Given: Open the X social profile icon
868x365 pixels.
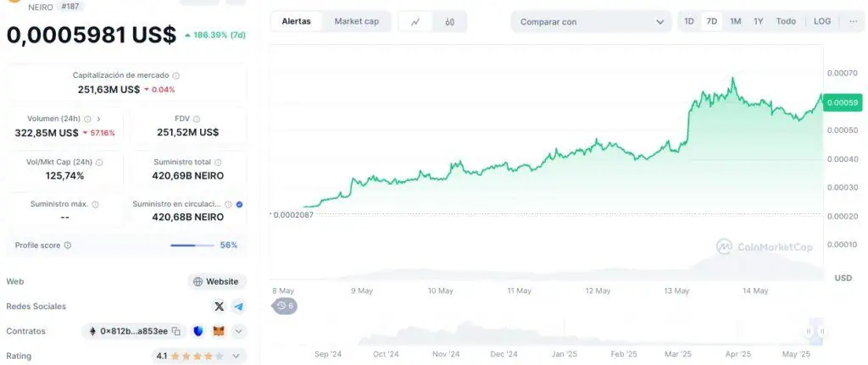Looking at the screenshot, I should click(x=220, y=307).
